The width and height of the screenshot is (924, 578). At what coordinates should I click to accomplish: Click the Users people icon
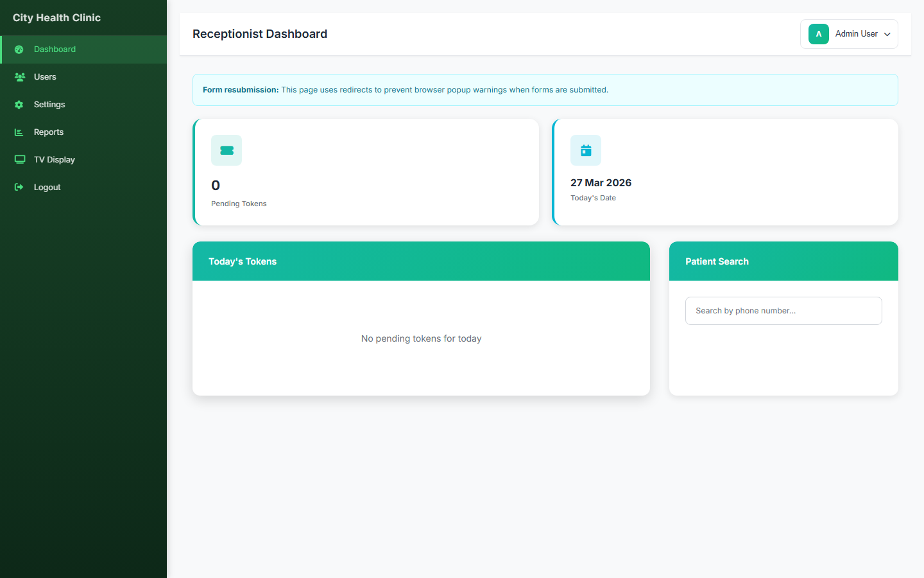coord(19,77)
